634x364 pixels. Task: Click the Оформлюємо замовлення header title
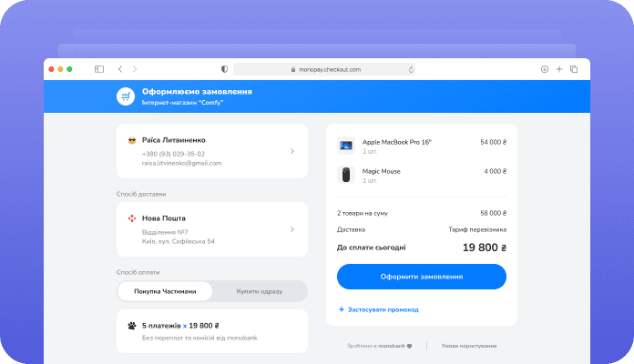click(x=197, y=92)
